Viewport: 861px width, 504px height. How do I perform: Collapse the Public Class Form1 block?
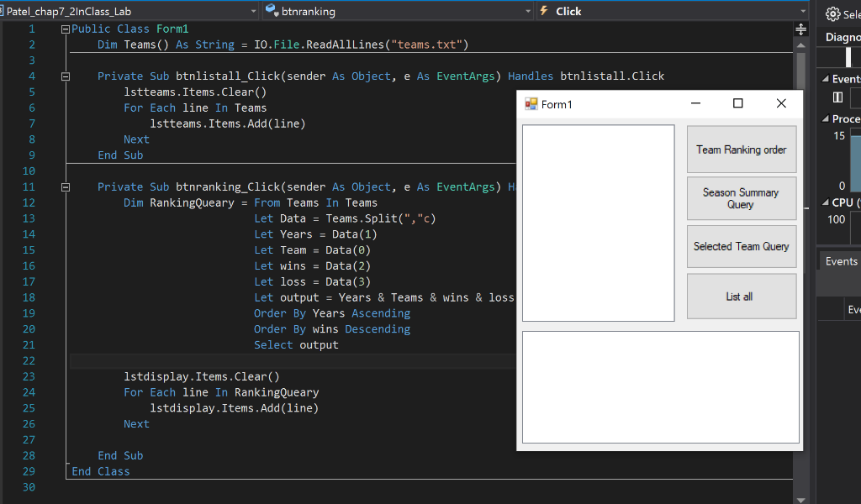pos(66,29)
